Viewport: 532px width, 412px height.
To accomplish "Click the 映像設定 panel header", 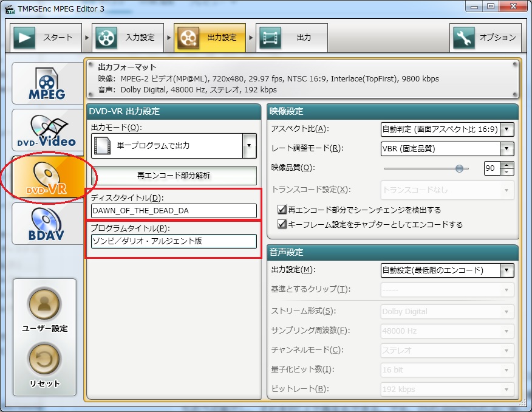I will tap(393, 111).
